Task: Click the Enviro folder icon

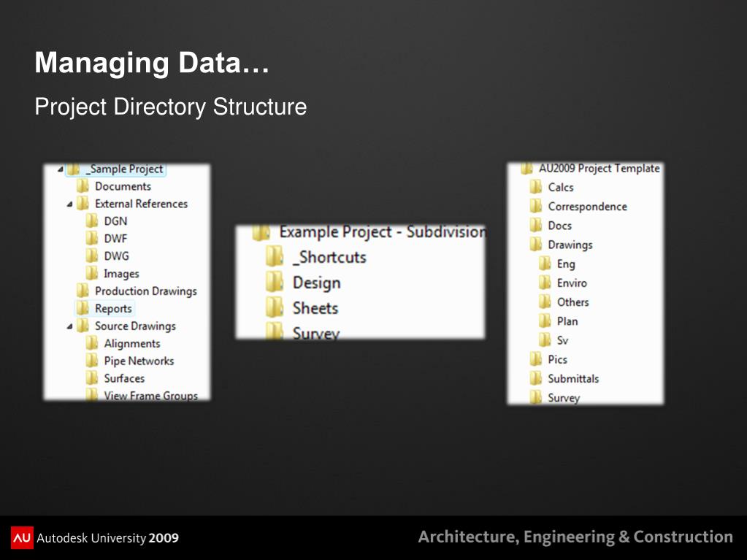Action: [x=545, y=283]
